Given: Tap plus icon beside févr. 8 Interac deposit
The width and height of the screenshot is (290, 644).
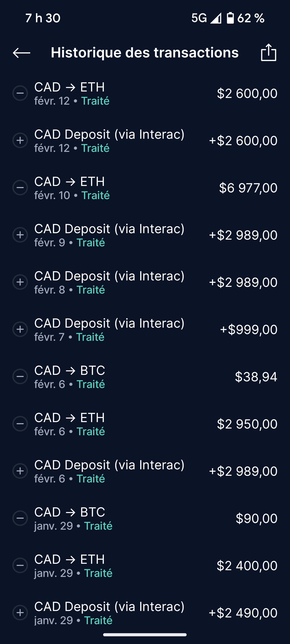Looking at the screenshot, I should click(x=20, y=282).
